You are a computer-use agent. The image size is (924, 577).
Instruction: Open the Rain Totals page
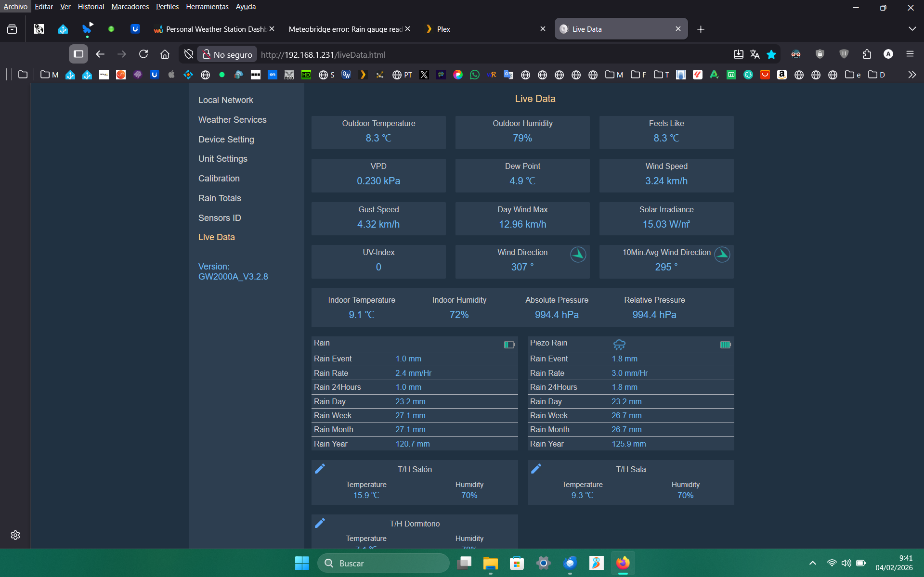[x=220, y=198]
